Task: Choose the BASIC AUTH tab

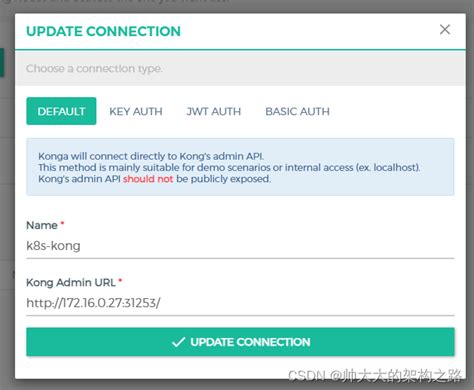Action: point(297,111)
